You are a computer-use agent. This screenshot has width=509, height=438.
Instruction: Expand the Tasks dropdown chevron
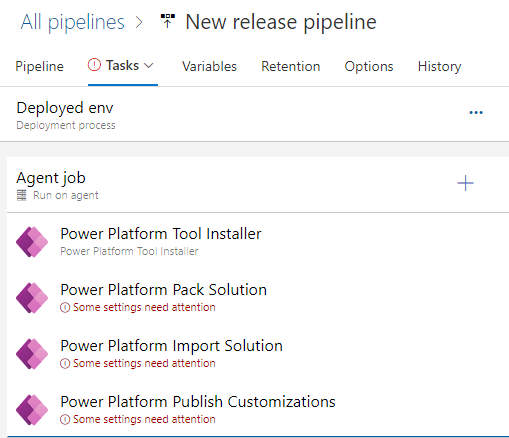coord(149,65)
